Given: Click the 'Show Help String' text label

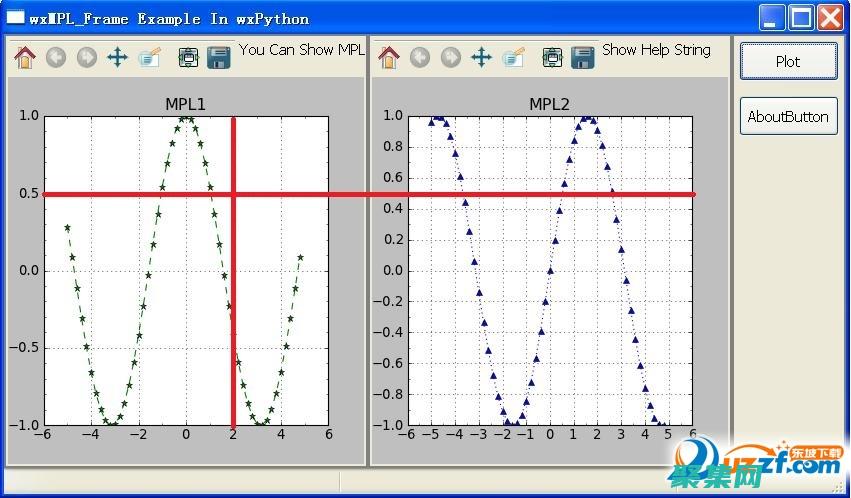Looking at the screenshot, I should (656, 50).
